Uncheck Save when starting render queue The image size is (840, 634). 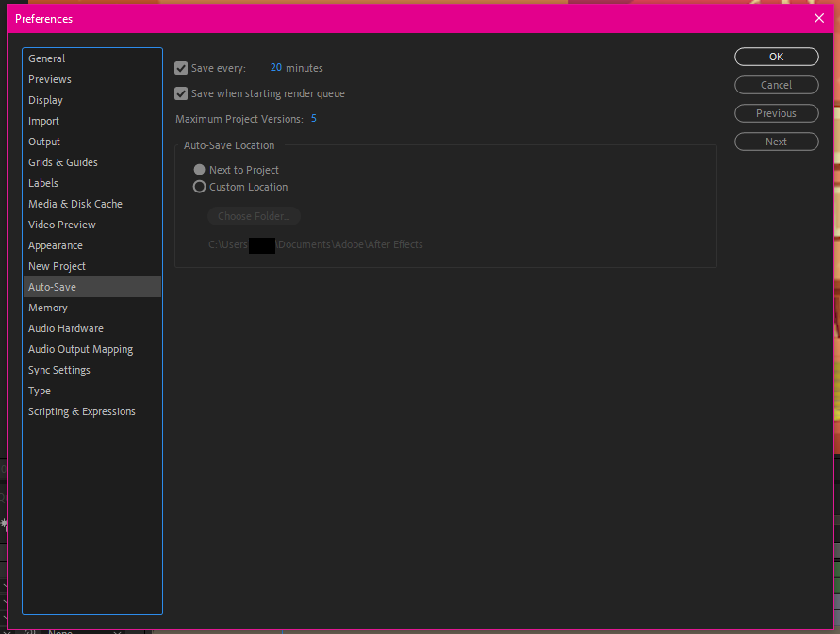pyautogui.click(x=180, y=93)
